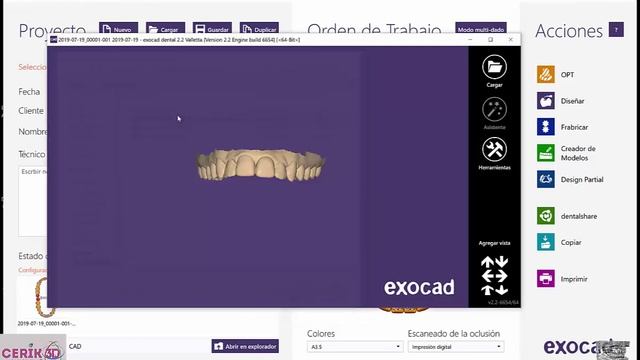Image resolution: width=640 pixels, height=360 pixels.
Task: Select the Agregar vista label
Action: [x=494, y=243]
